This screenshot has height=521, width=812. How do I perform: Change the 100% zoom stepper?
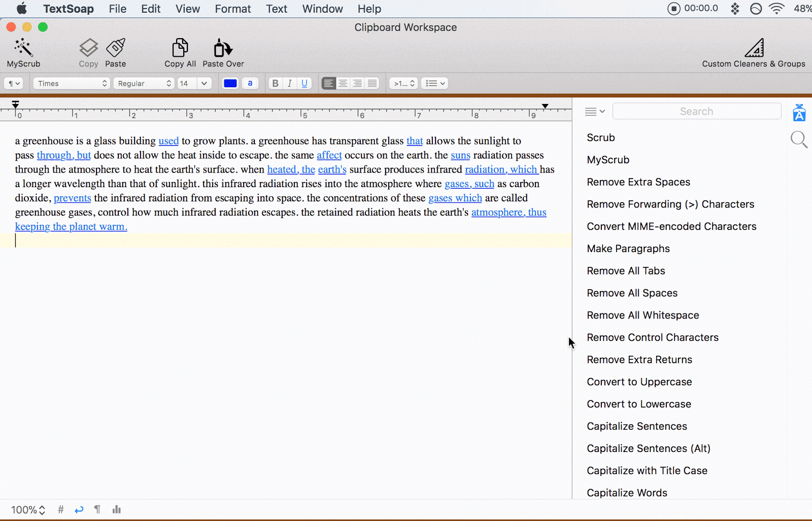(28, 510)
